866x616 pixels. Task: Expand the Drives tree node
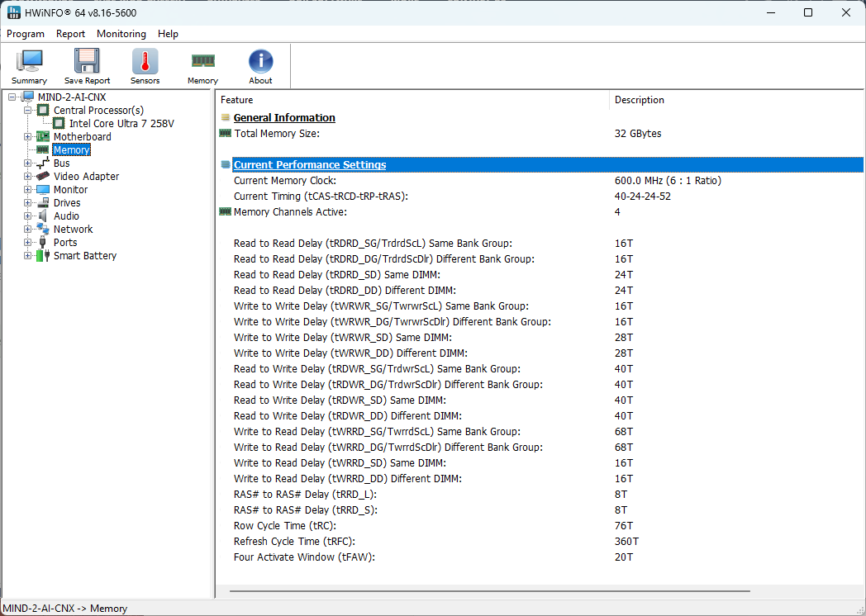(27, 202)
